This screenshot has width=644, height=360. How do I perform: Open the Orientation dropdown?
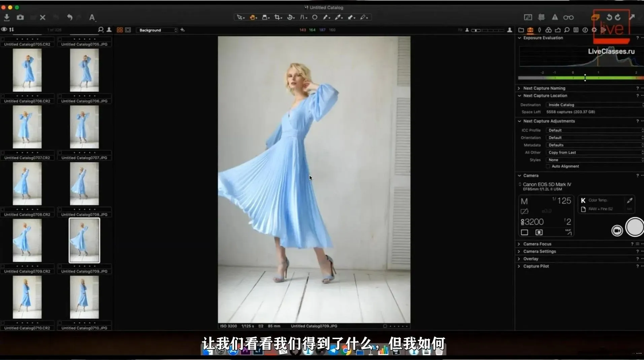(x=594, y=138)
